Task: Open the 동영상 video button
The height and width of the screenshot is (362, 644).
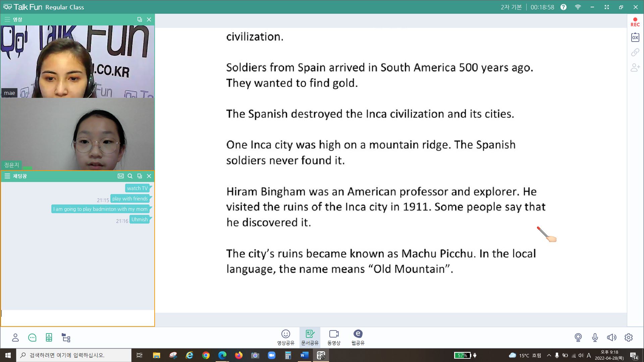Action: (x=334, y=337)
